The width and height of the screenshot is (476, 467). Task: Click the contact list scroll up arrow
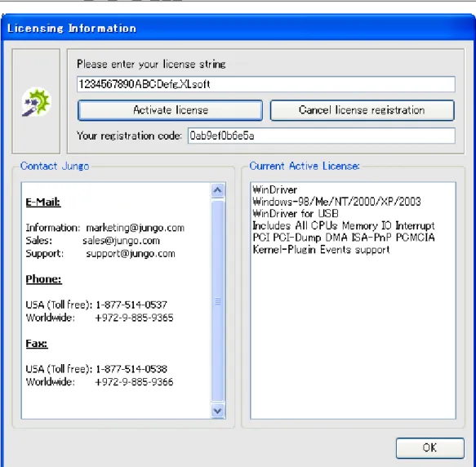tap(217, 190)
